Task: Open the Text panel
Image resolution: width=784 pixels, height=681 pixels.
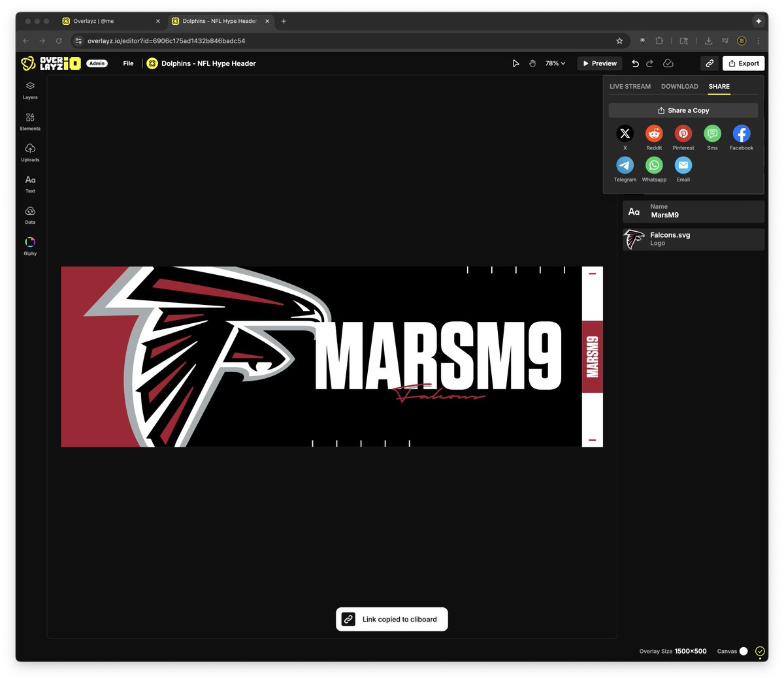Action: point(30,184)
